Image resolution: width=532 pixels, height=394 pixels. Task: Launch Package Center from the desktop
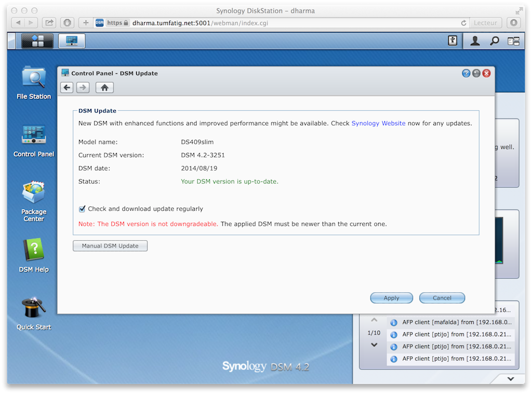pyautogui.click(x=34, y=201)
